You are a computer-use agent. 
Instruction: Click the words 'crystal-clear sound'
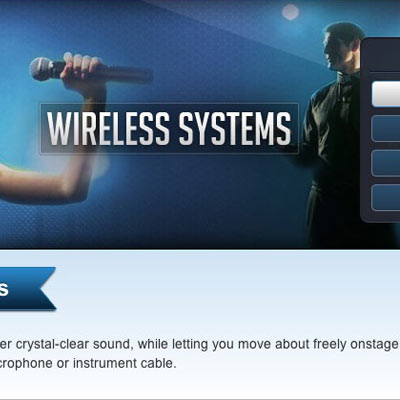pyautogui.click(x=74, y=344)
